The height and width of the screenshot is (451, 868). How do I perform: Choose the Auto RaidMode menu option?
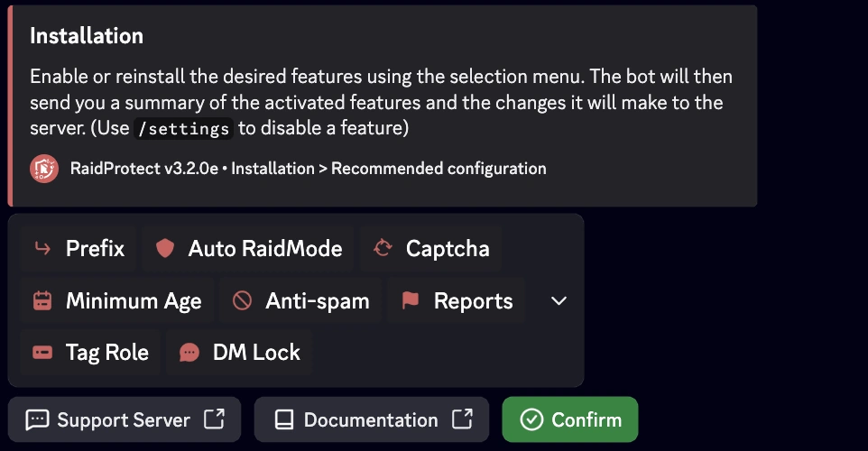pos(248,249)
